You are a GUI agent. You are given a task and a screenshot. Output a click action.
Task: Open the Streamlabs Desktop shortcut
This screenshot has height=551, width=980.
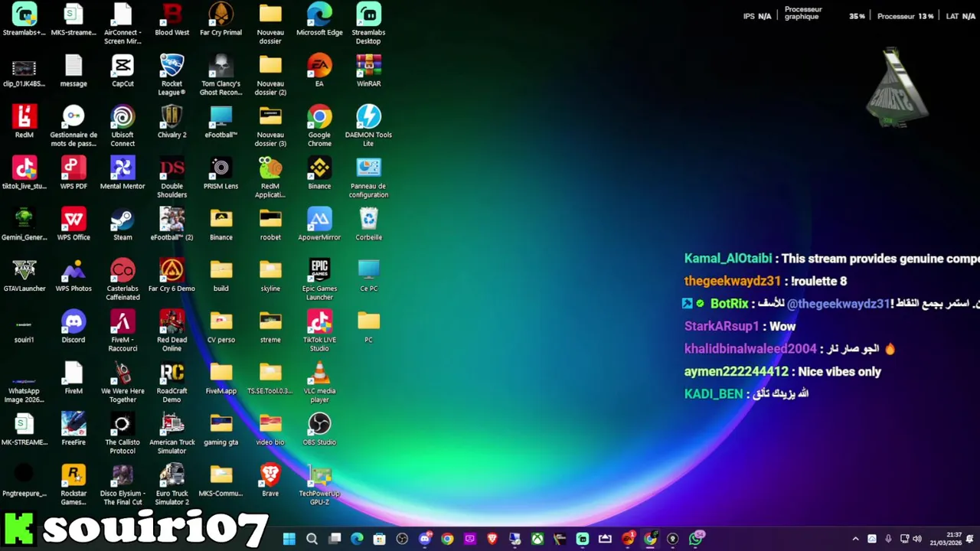(x=368, y=23)
